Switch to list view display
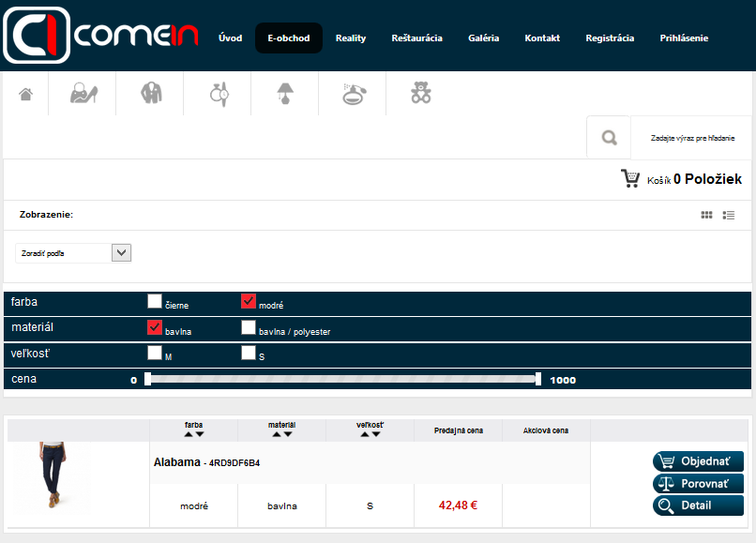The image size is (756, 543). [729, 215]
